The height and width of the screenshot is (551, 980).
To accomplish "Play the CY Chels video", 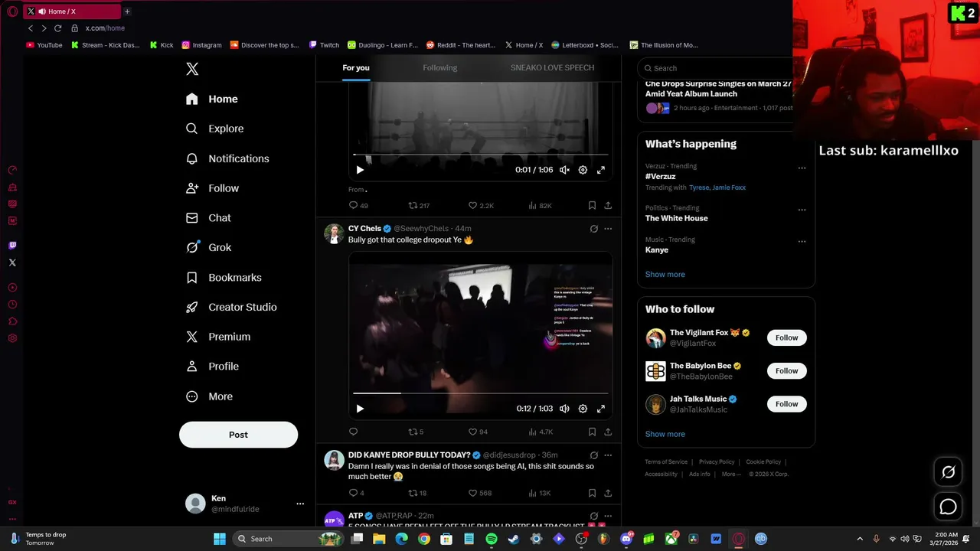I will (x=360, y=409).
